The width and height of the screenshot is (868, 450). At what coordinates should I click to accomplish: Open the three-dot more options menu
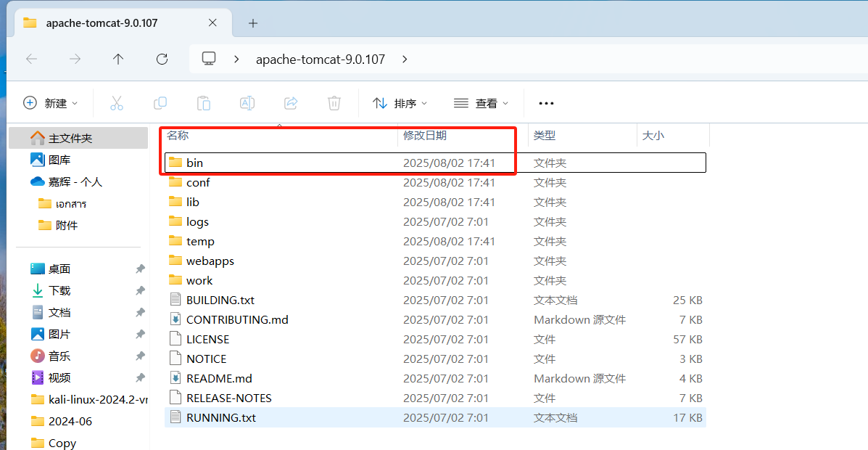(x=546, y=103)
